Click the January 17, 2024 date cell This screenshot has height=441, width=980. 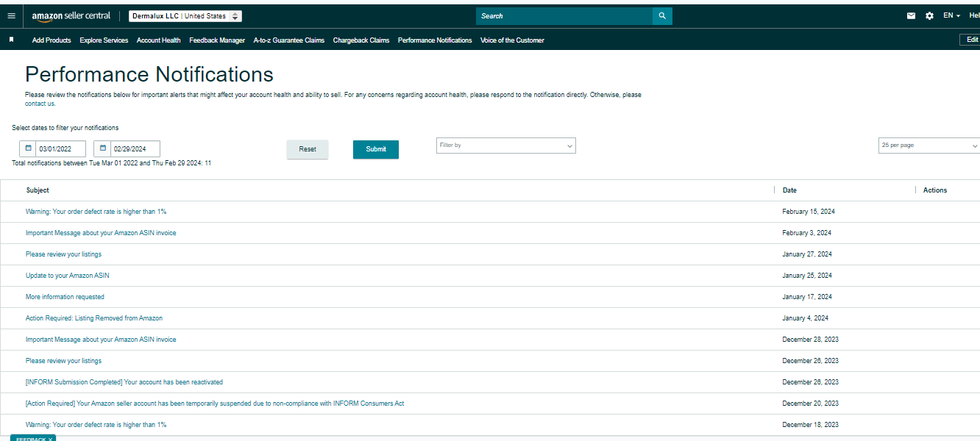click(x=807, y=297)
